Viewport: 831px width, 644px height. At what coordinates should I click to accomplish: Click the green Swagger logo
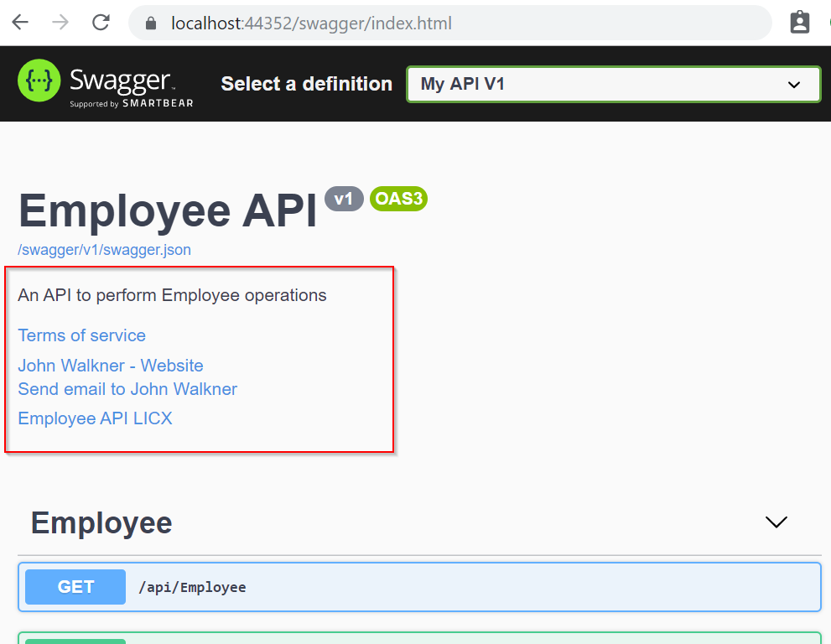(39, 82)
